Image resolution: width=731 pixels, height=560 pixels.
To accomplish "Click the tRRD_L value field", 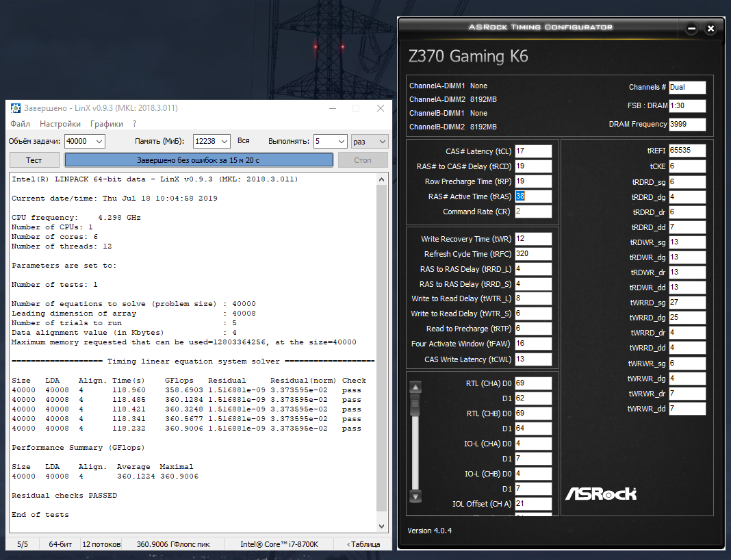I will tap(533, 269).
